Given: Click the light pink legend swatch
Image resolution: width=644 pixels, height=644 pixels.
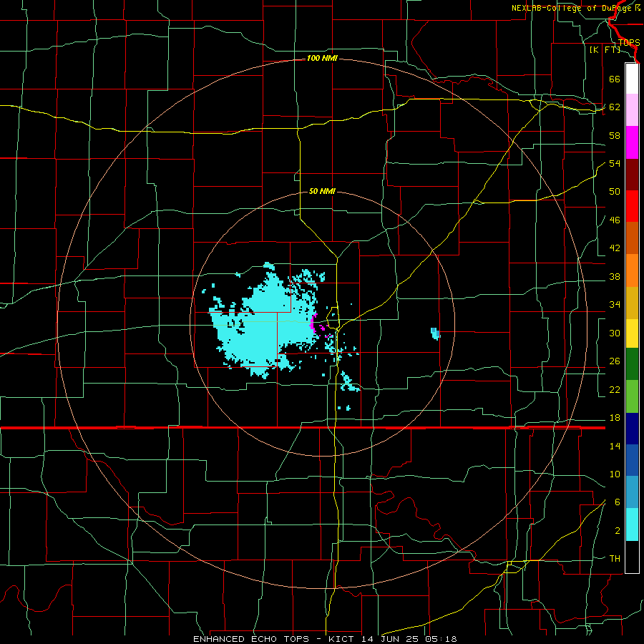Looking at the screenshot, I should 632,110.
